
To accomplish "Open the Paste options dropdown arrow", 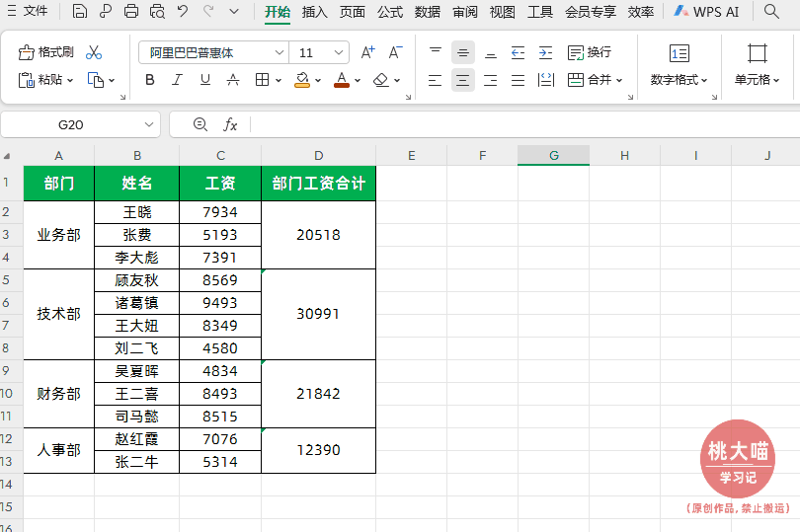I will tap(70, 81).
